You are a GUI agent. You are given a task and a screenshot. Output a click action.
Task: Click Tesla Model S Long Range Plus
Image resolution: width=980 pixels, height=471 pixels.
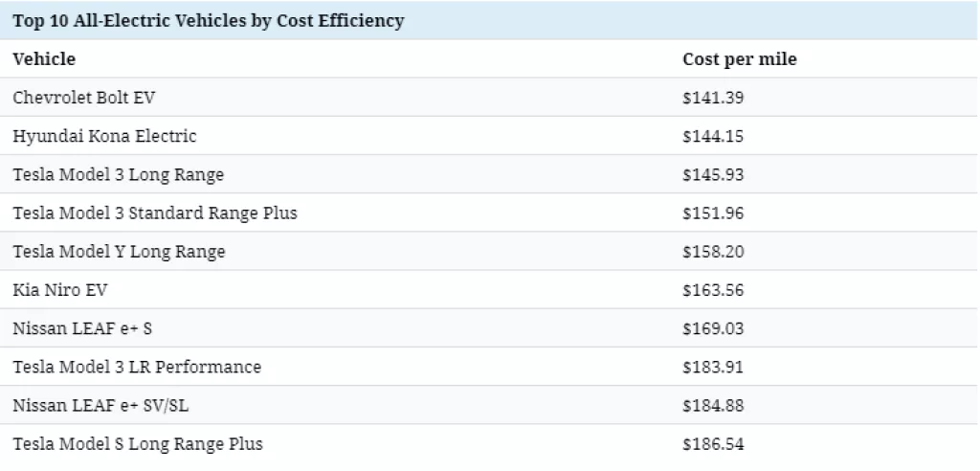138,443
